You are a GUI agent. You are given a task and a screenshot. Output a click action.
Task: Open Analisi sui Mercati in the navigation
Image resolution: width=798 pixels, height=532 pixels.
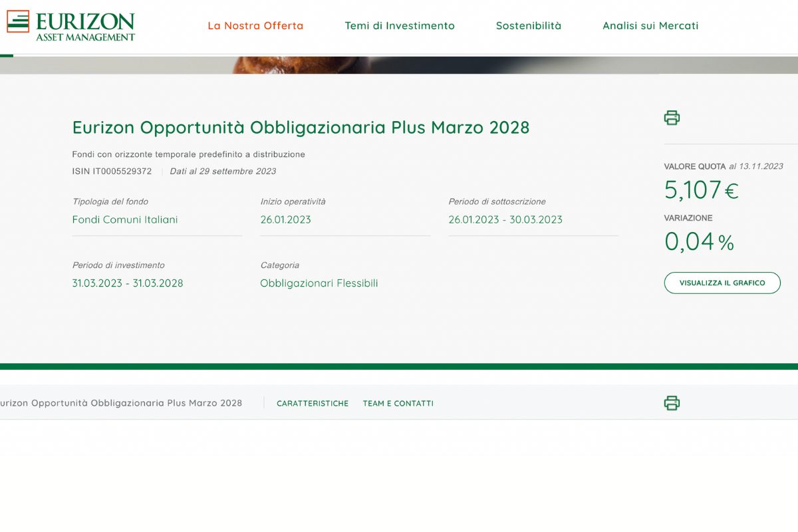click(650, 26)
